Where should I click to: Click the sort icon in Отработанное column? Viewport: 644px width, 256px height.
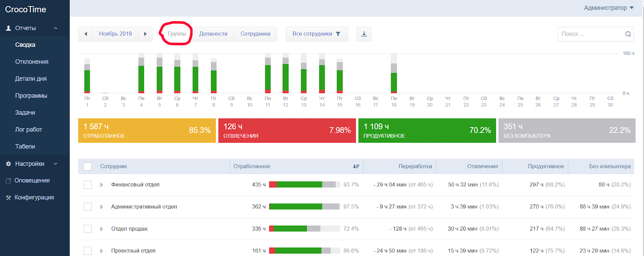(356, 167)
